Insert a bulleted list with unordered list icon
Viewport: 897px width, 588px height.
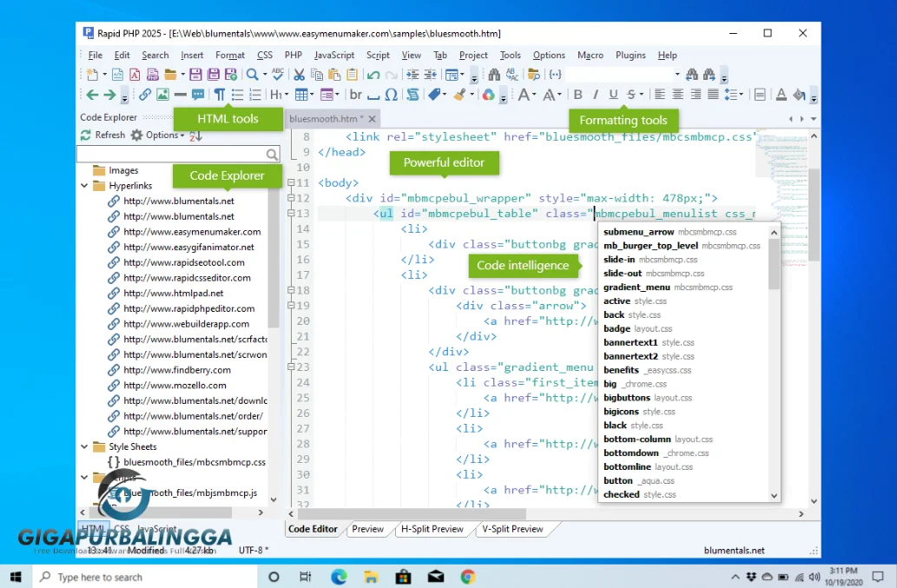pyautogui.click(x=237, y=95)
